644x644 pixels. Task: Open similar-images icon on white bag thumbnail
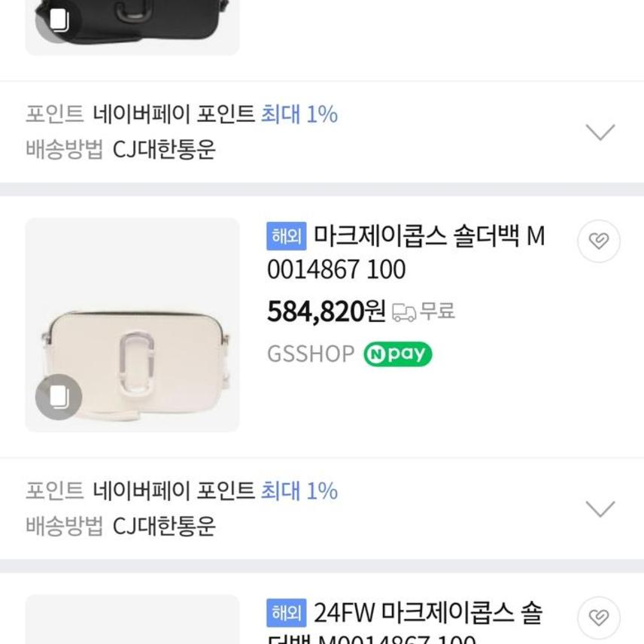59,396
